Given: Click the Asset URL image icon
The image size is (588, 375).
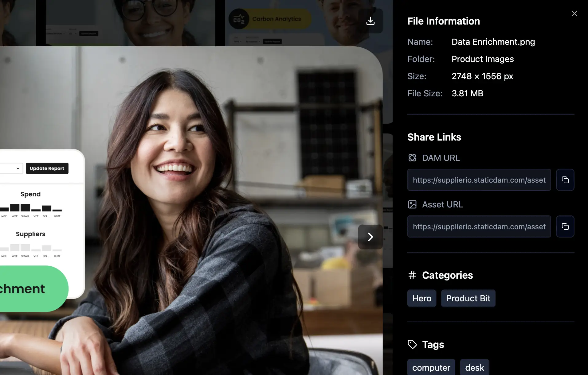Looking at the screenshot, I should pos(412,204).
